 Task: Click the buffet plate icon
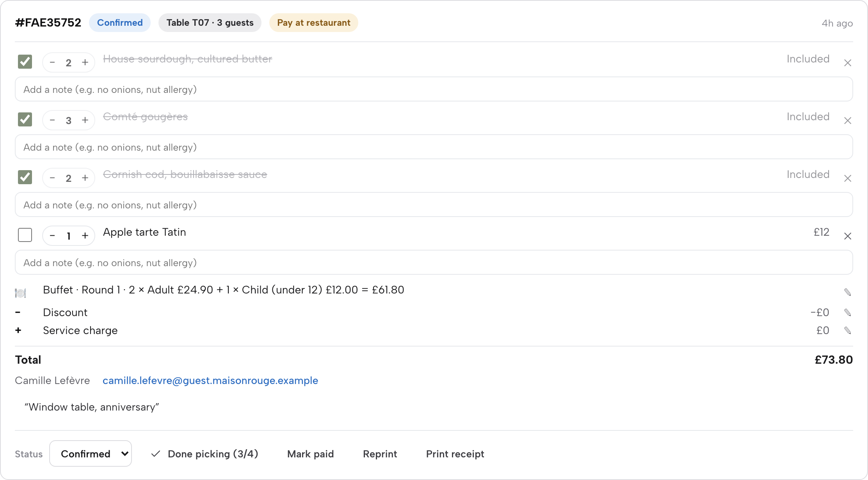[x=20, y=293]
